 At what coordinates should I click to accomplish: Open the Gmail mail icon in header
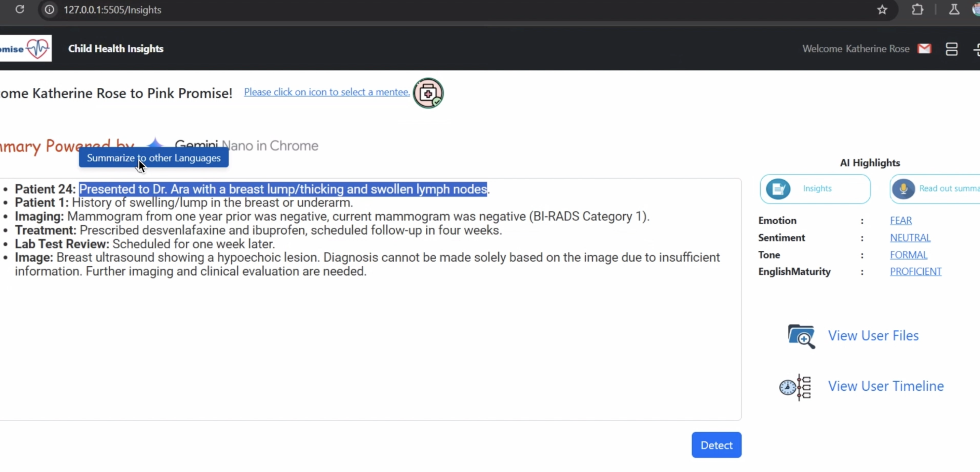tap(924, 49)
